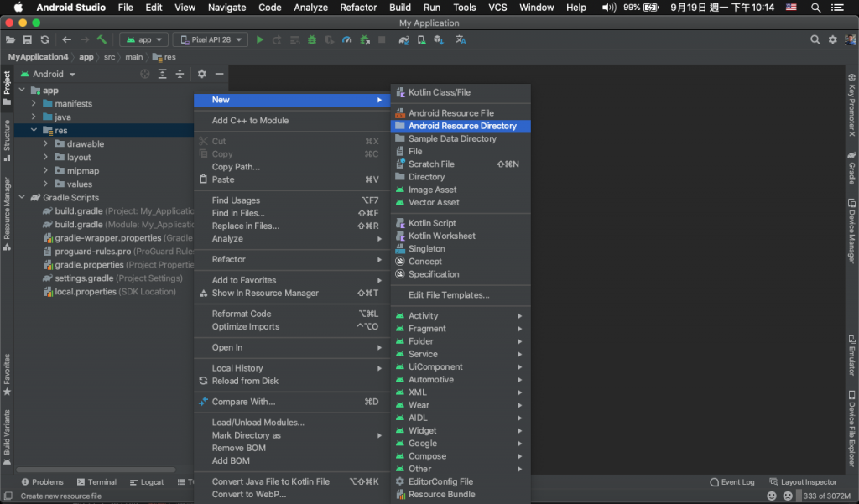Select opened file target icon in Project panel

coord(144,74)
